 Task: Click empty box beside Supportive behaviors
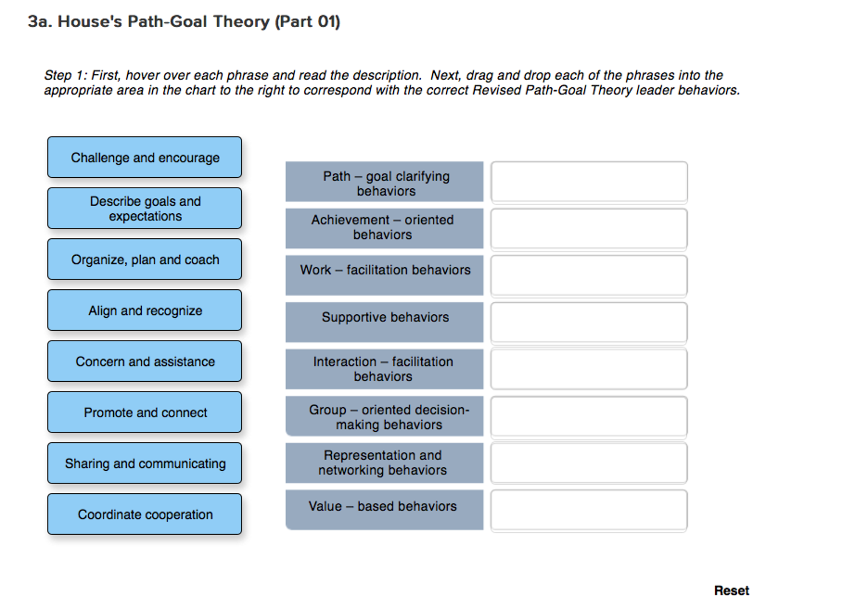click(x=589, y=323)
